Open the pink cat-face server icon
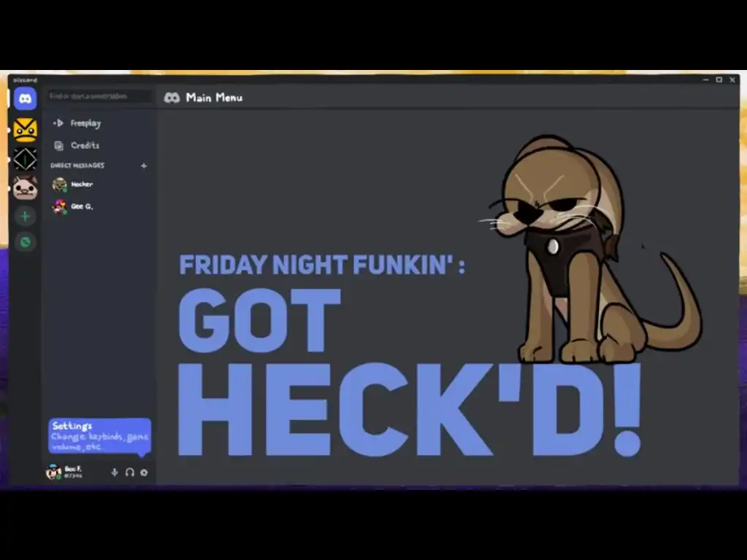The height and width of the screenshot is (560, 747). pos(26,187)
